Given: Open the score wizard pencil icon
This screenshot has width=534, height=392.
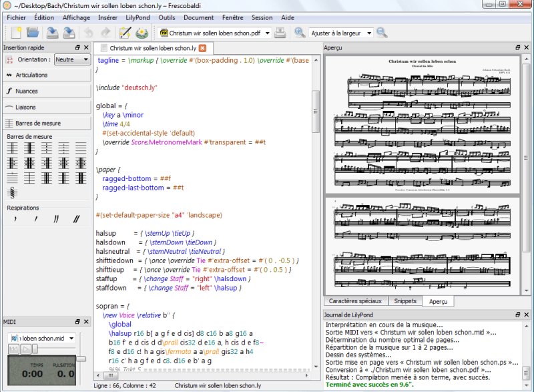Looking at the screenshot, I should pos(125,33).
